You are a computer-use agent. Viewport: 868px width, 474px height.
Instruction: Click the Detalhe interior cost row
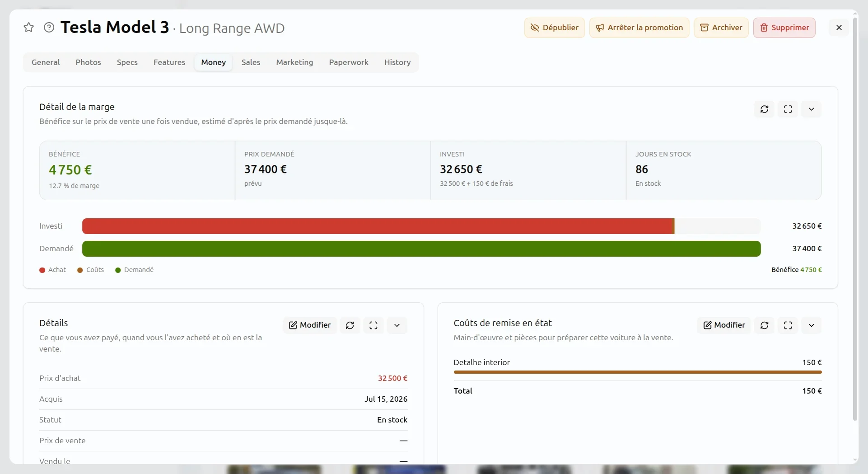(637, 366)
